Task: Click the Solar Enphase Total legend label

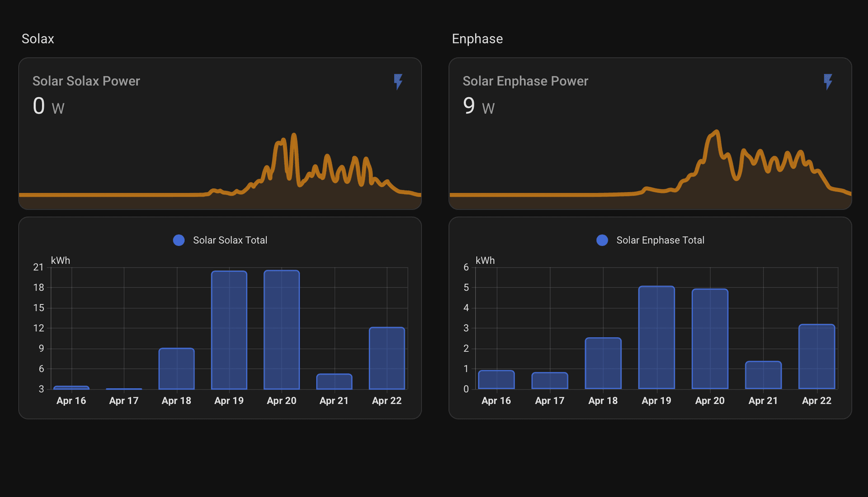Action: 660,240
